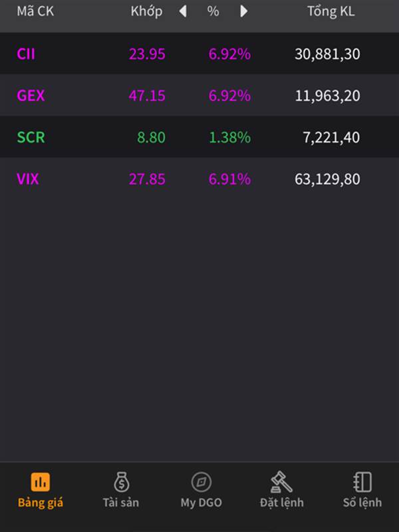Open the Bảng giá chart icon
This screenshot has height=532, width=399.
(x=41, y=481)
